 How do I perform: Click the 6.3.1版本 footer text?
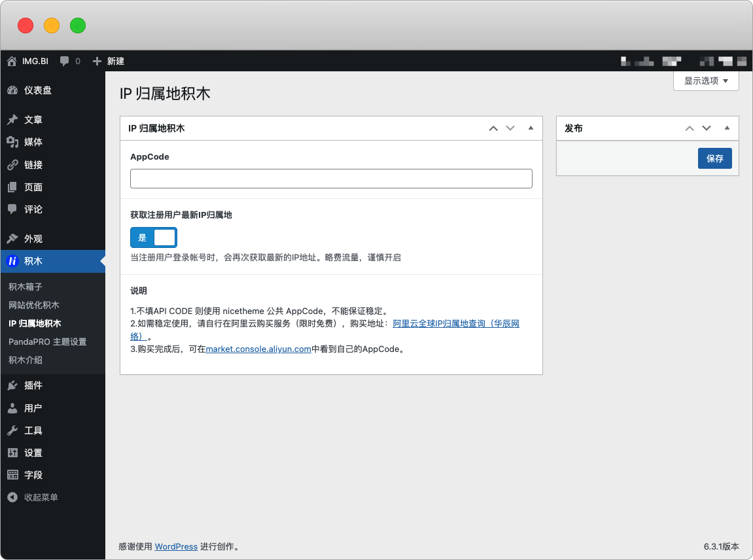click(x=722, y=546)
